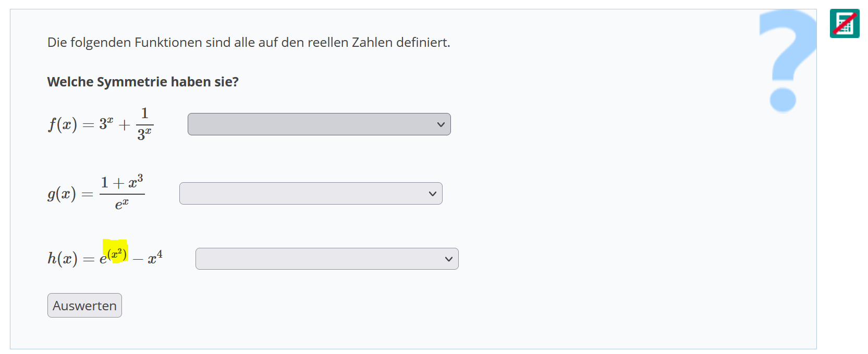Click the heading 'Welche Symmetrie haben sie?'

143,82
